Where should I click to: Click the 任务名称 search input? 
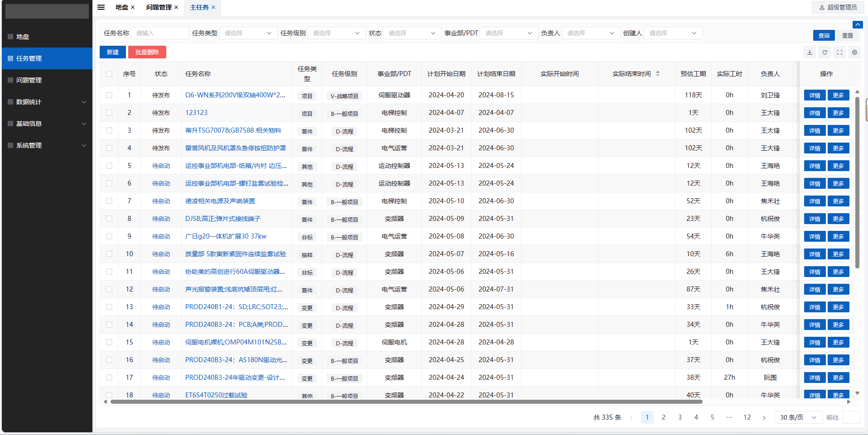[160, 33]
